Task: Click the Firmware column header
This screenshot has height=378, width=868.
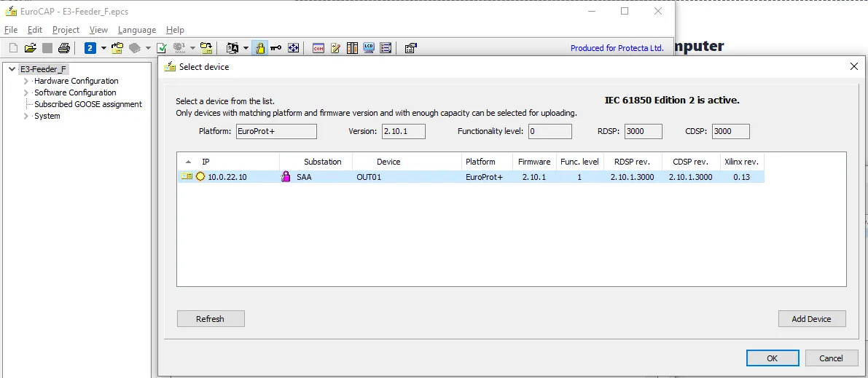Action: 534,162
